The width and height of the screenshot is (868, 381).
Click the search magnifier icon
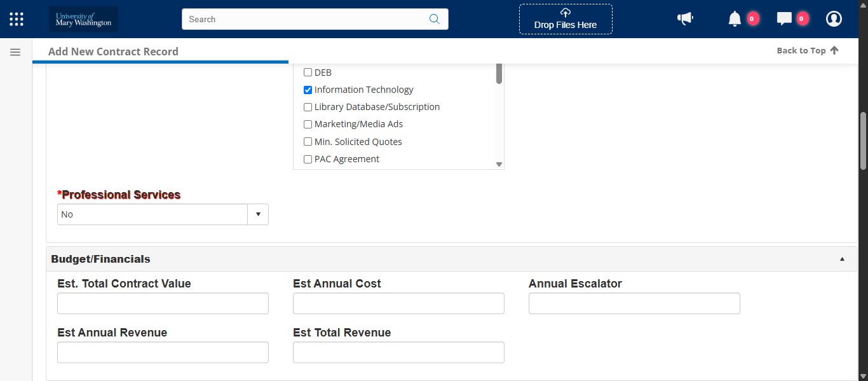click(x=435, y=19)
